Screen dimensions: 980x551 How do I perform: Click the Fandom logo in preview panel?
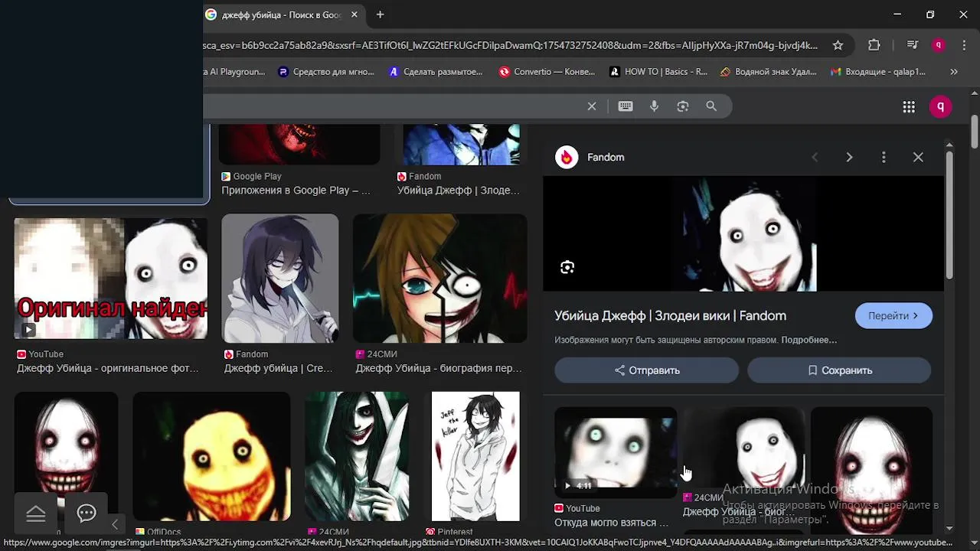(x=567, y=157)
